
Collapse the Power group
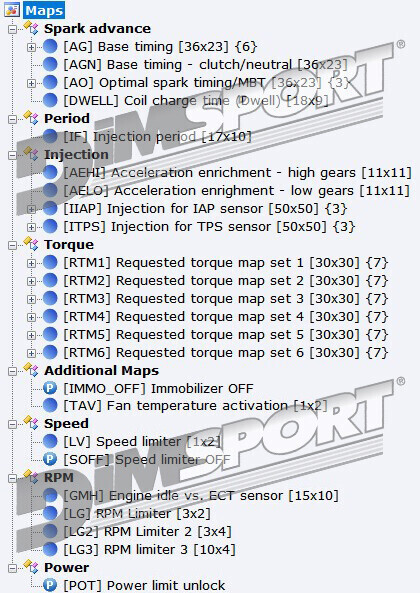12,568
